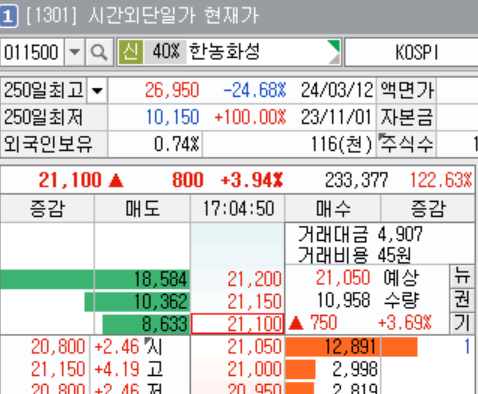Click the 외국인보유 label

[x=47, y=144]
